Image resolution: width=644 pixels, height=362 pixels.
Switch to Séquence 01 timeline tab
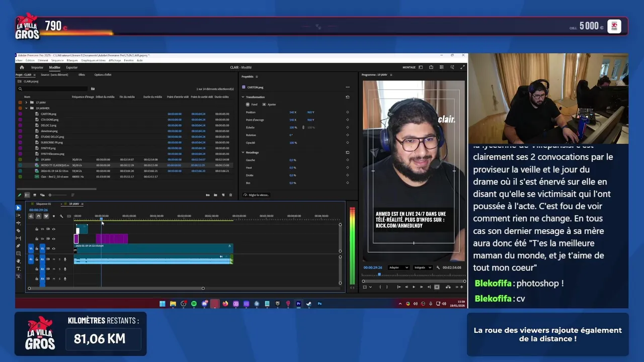(43, 204)
